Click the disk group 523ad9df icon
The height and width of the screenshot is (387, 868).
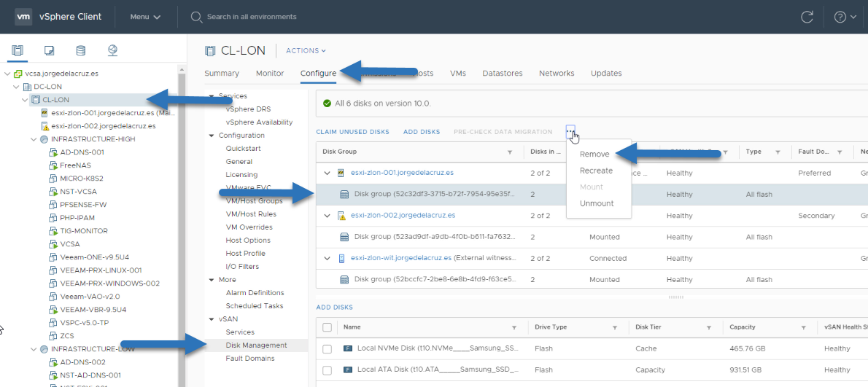344,237
